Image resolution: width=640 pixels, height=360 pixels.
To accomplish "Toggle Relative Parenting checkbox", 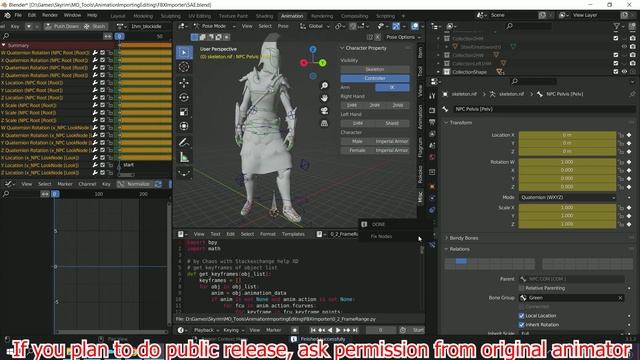I will pos(521,288).
